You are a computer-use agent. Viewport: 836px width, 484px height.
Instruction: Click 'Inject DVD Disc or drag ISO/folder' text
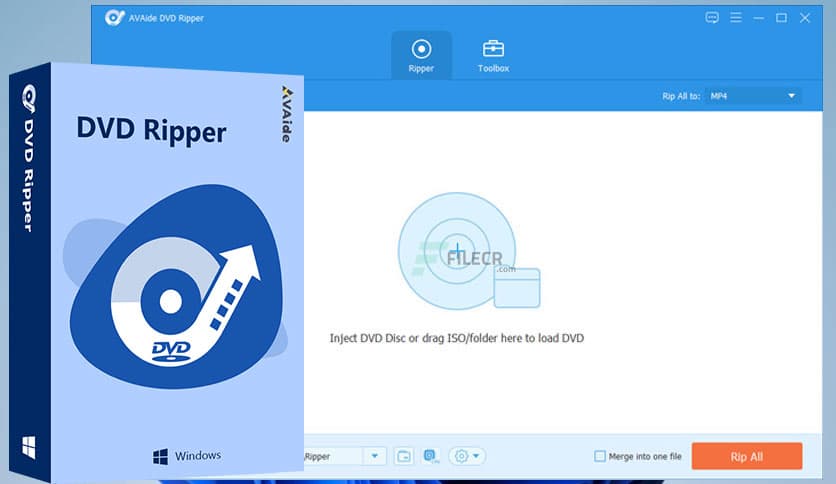tap(456, 338)
